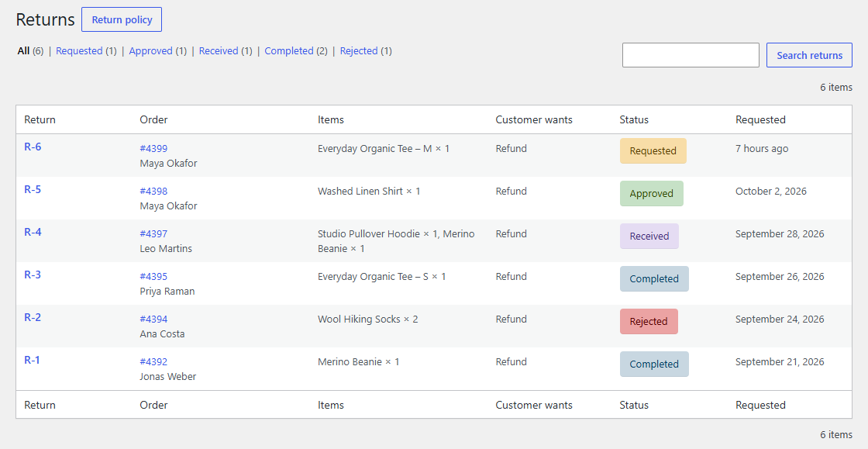Click the Approved status badge for R-5

coord(652,194)
